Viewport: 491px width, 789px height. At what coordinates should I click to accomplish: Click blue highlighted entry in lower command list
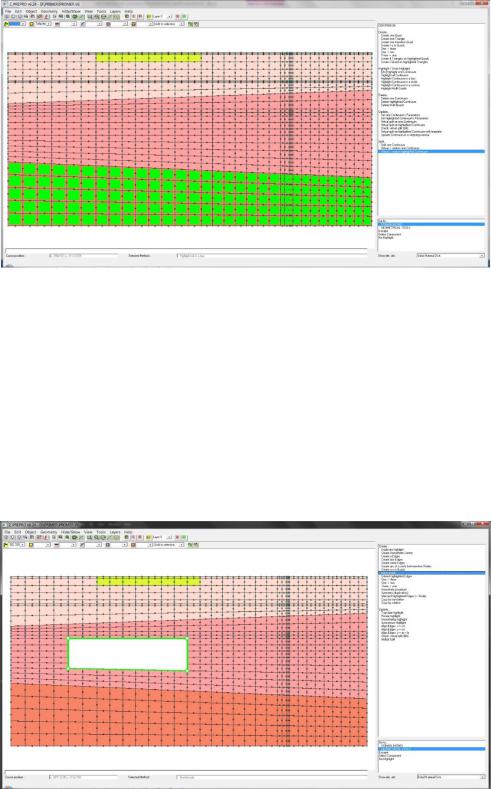pyautogui.click(x=431, y=573)
